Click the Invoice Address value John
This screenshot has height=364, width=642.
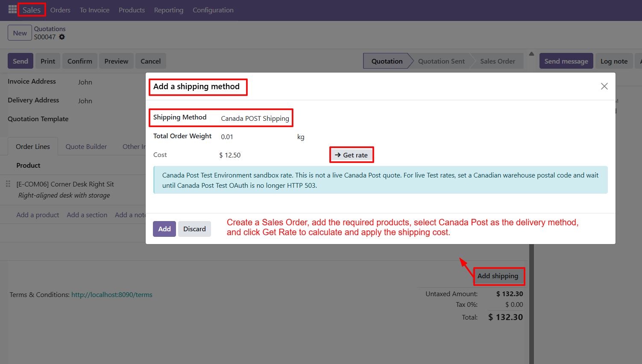click(85, 82)
